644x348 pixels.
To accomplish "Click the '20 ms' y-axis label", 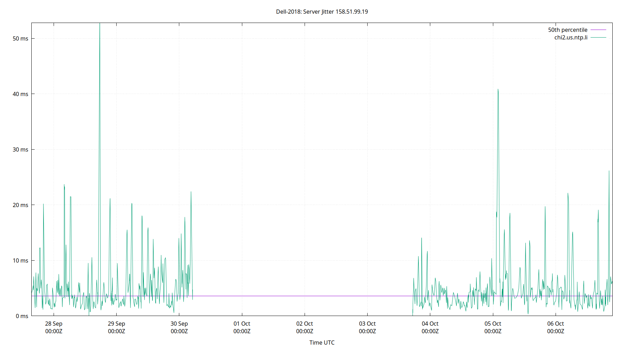I will tap(21, 205).
